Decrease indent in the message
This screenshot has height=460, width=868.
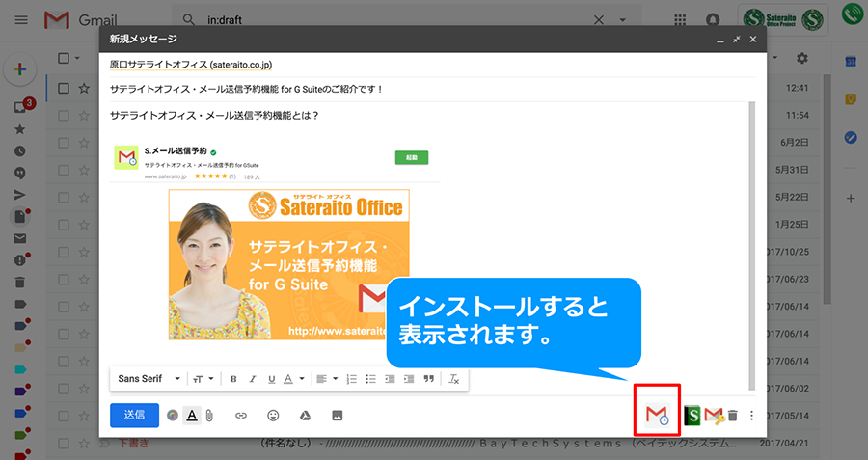[390, 379]
